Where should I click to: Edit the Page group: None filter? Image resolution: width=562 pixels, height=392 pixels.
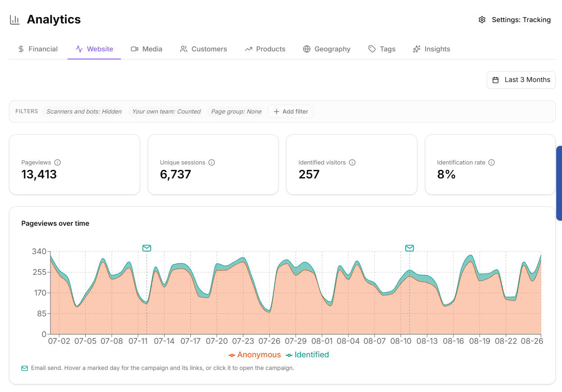click(x=236, y=112)
